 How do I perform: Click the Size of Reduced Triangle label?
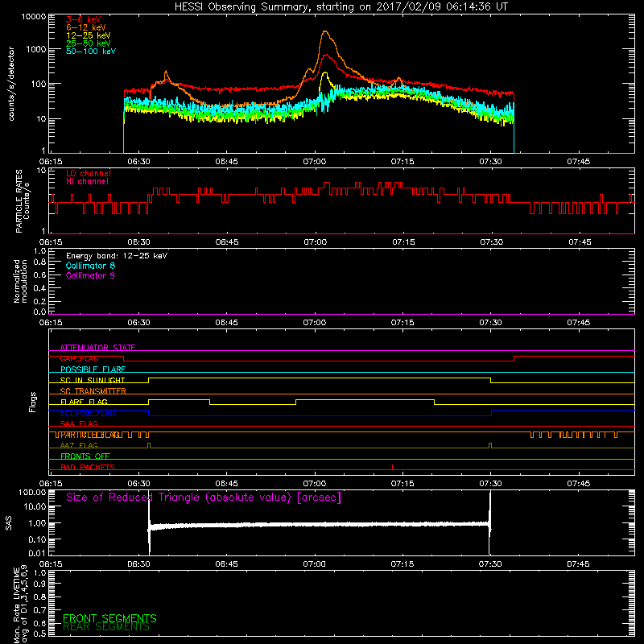(x=204, y=497)
